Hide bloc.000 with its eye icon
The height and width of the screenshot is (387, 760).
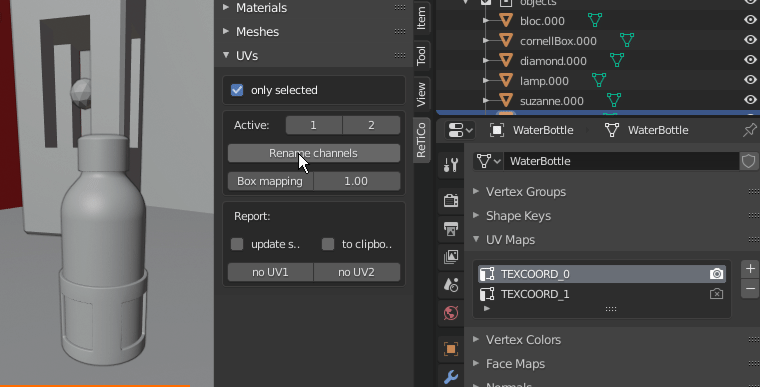click(x=750, y=20)
